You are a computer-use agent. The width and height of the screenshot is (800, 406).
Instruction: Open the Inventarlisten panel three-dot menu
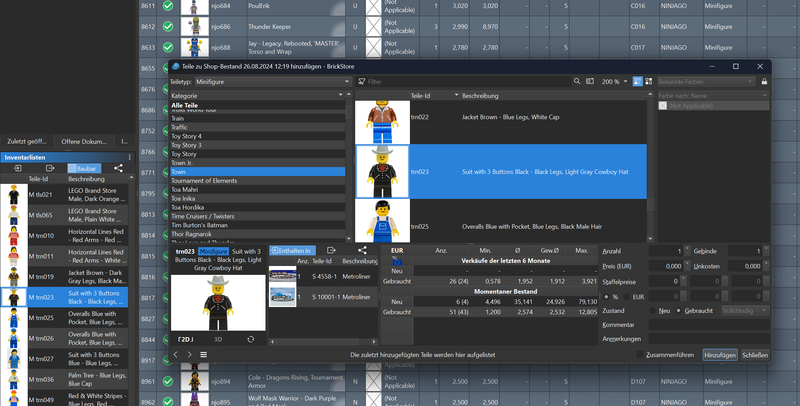(x=130, y=158)
